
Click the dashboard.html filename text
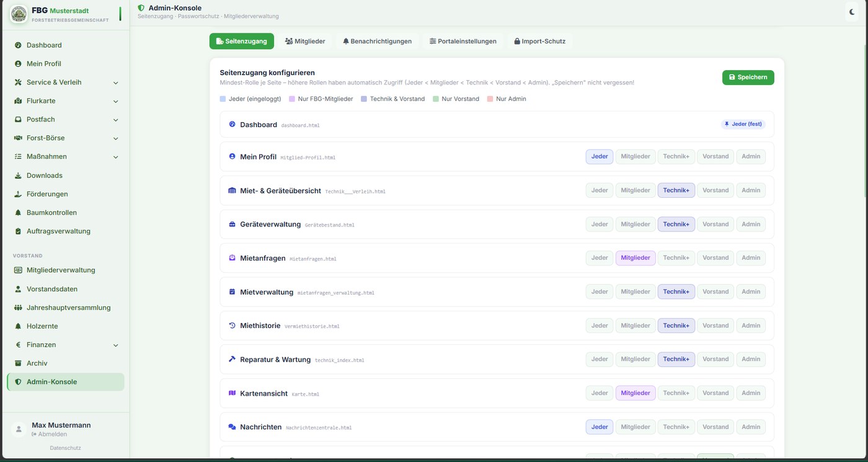(300, 125)
